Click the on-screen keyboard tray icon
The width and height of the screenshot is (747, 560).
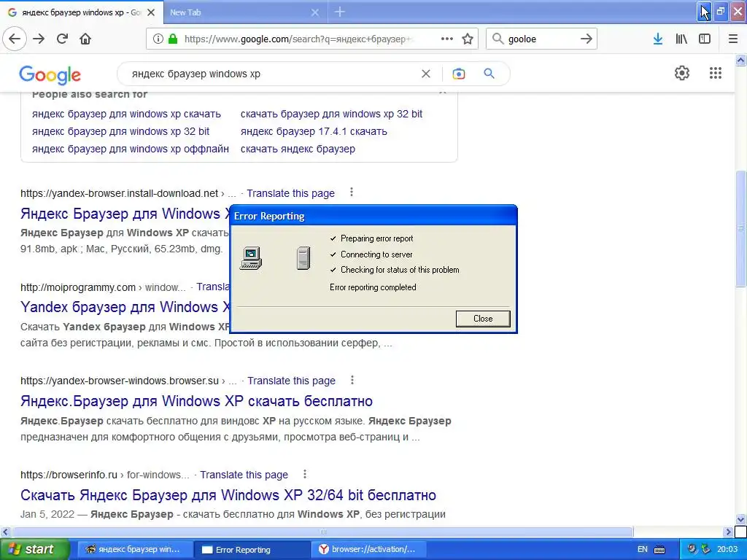659,550
